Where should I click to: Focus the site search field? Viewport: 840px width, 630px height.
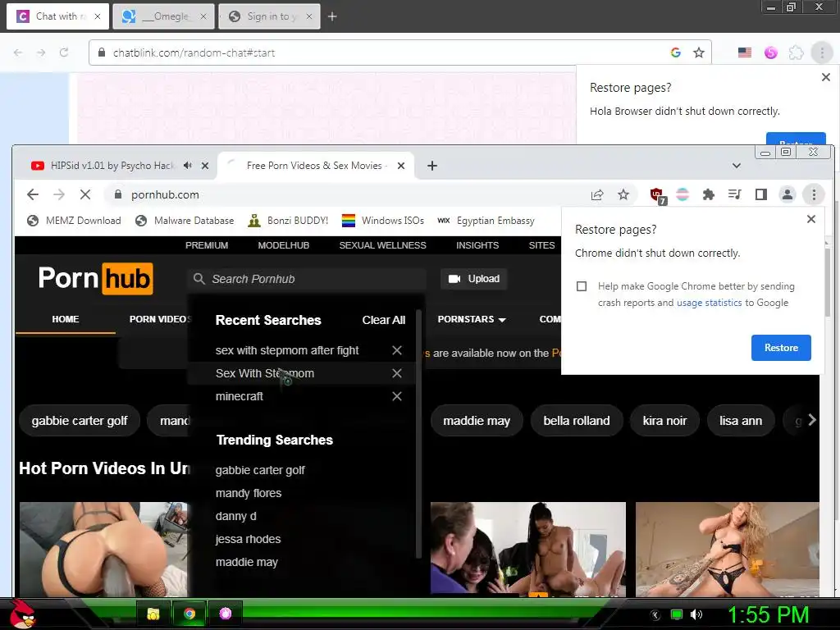point(307,279)
